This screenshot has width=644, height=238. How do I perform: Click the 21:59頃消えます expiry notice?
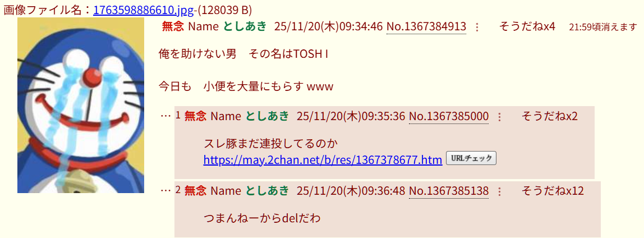603,28
